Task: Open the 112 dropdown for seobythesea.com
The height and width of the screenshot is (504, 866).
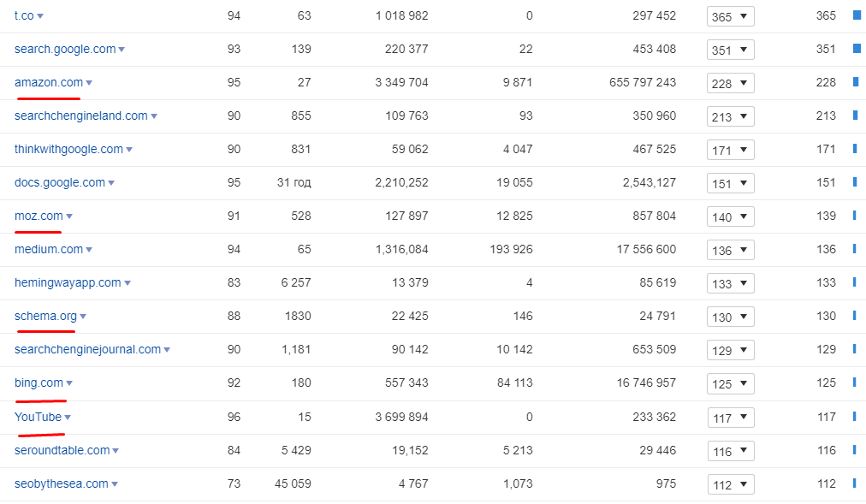Action: click(x=730, y=484)
